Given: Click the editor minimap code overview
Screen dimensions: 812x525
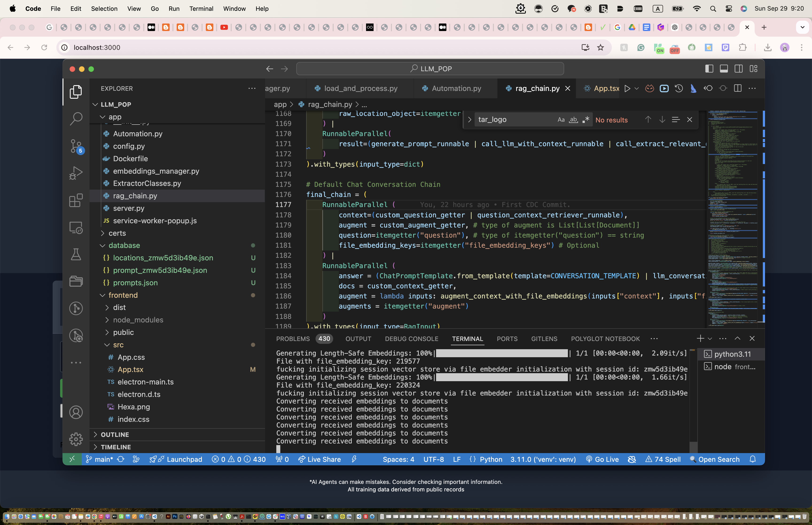Looking at the screenshot, I should pos(733,218).
